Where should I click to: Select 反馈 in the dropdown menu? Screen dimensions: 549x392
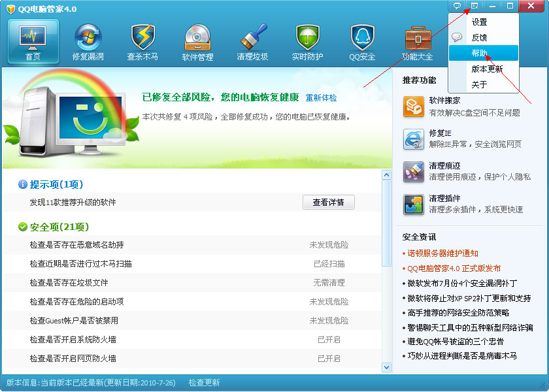pyautogui.click(x=484, y=37)
